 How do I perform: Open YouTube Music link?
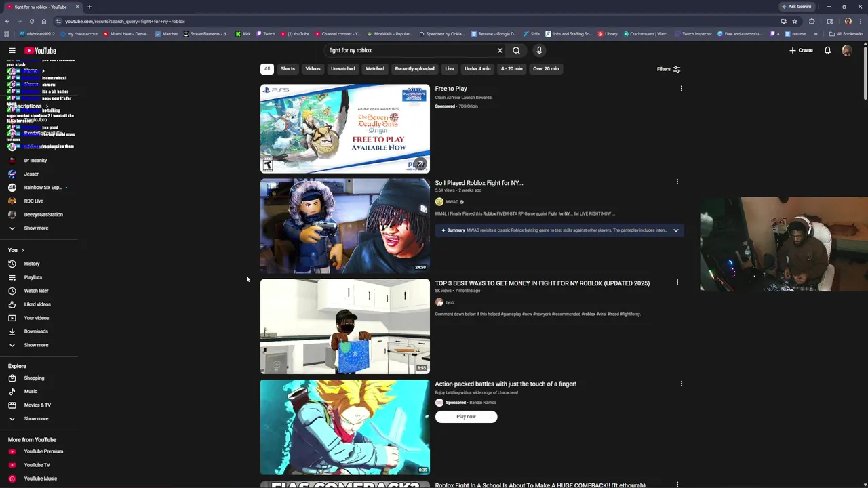[39, 479]
